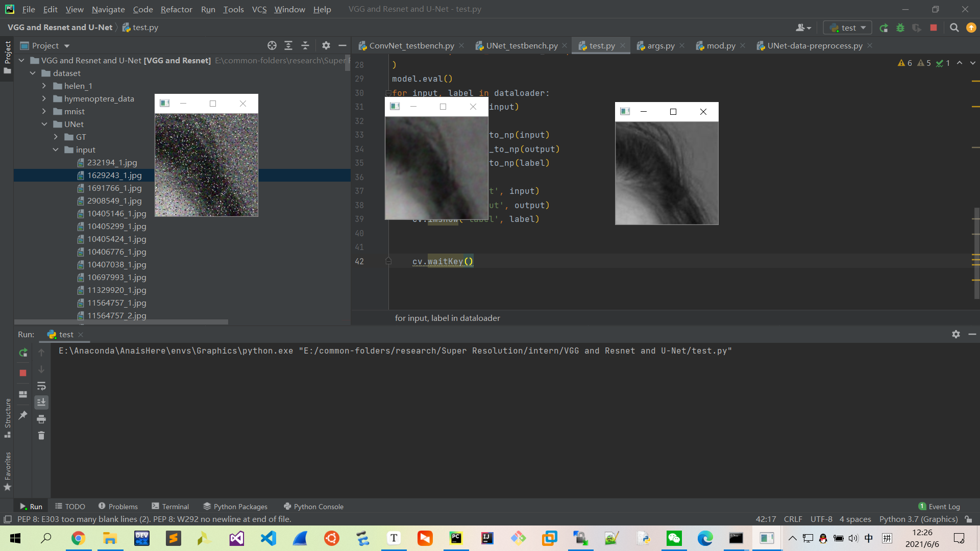
Task: Select file 1691766_1.jpg in tree
Action: coord(114,188)
